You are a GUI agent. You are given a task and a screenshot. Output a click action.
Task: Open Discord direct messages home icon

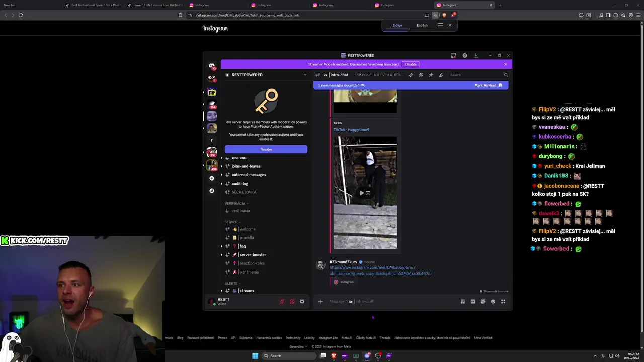pos(212,66)
